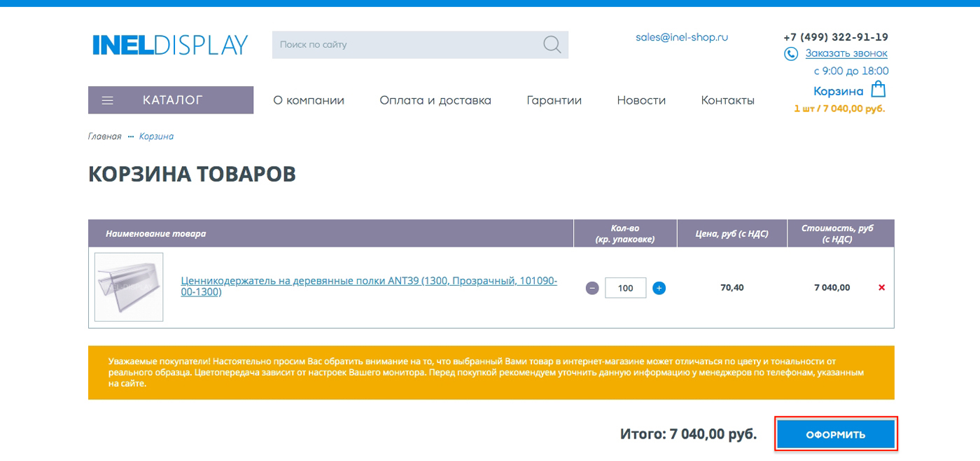This screenshot has width=980, height=461.
Task: Open the Контакты page
Action: click(x=727, y=100)
